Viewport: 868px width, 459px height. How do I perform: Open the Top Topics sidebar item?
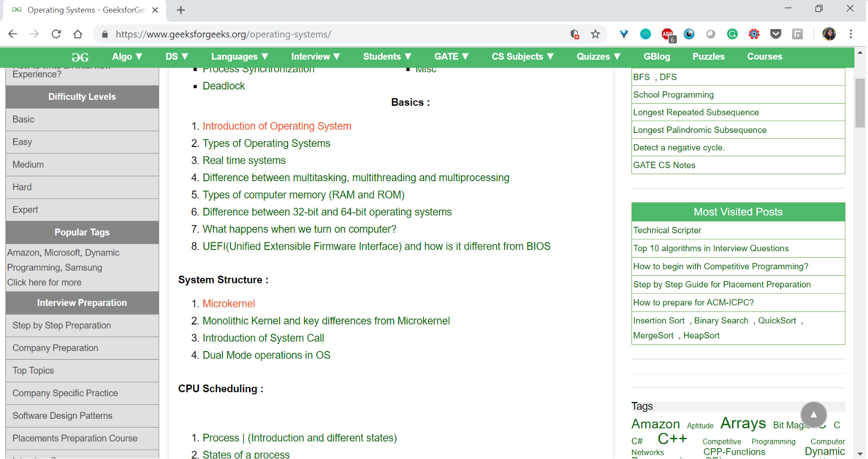point(82,371)
